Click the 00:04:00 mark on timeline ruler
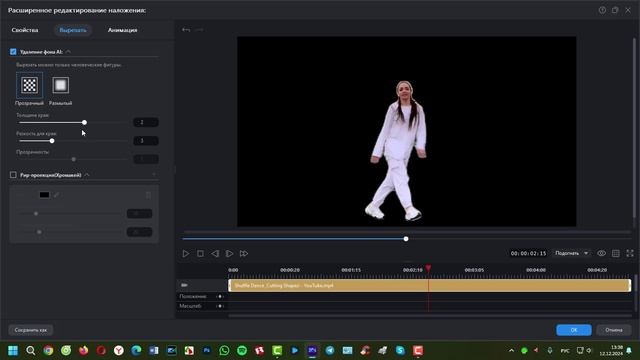Image resolution: width=640 pixels, height=360 pixels. coord(536,270)
